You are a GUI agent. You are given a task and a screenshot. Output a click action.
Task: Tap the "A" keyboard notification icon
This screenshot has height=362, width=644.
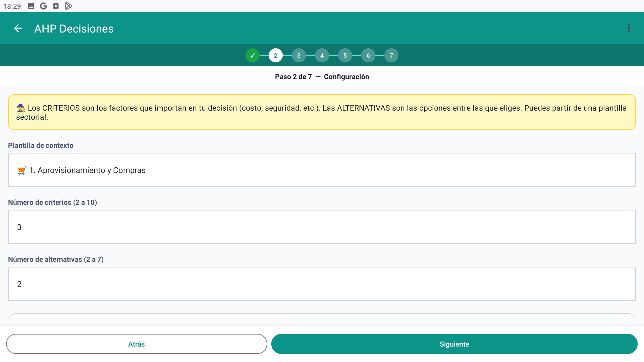click(56, 6)
